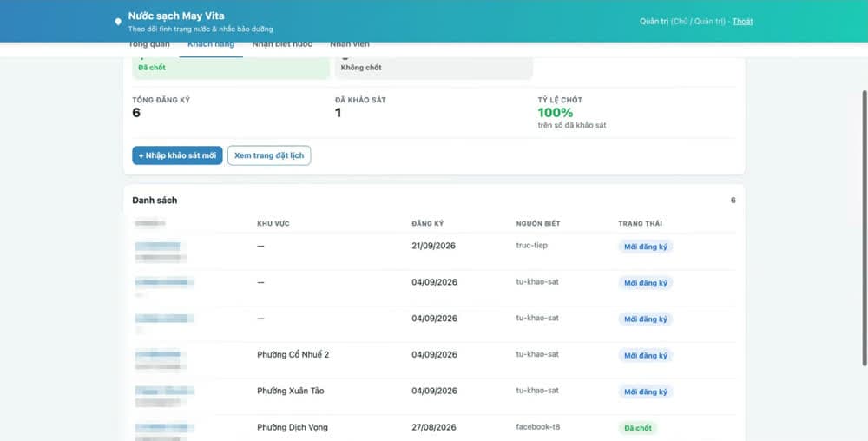Click the Nguồn biết column header
868x441 pixels.
tap(538, 224)
